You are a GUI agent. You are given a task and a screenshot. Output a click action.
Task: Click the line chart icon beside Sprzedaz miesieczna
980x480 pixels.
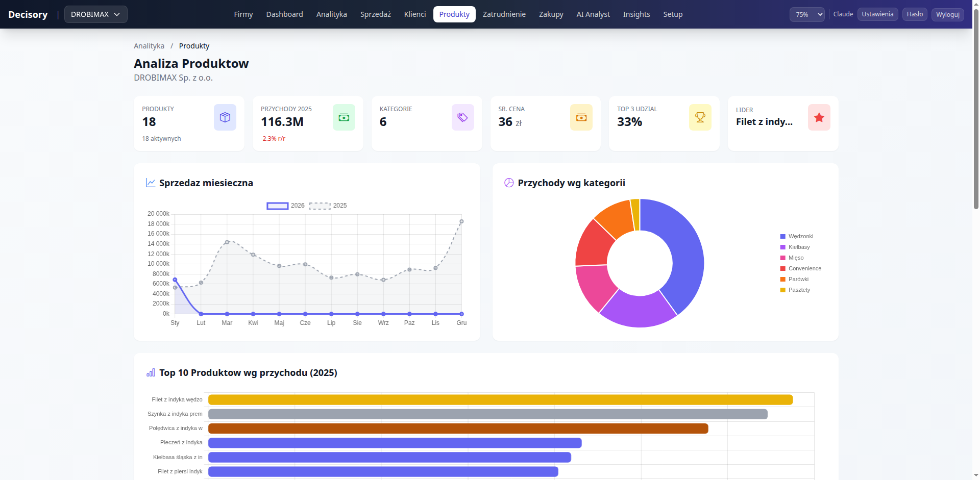[151, 183]
